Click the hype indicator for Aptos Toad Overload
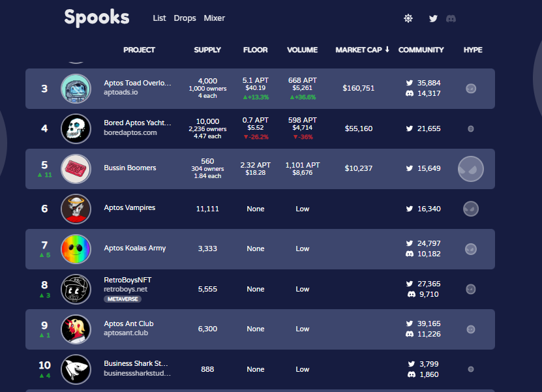542x392 pixels. [471, 88]
